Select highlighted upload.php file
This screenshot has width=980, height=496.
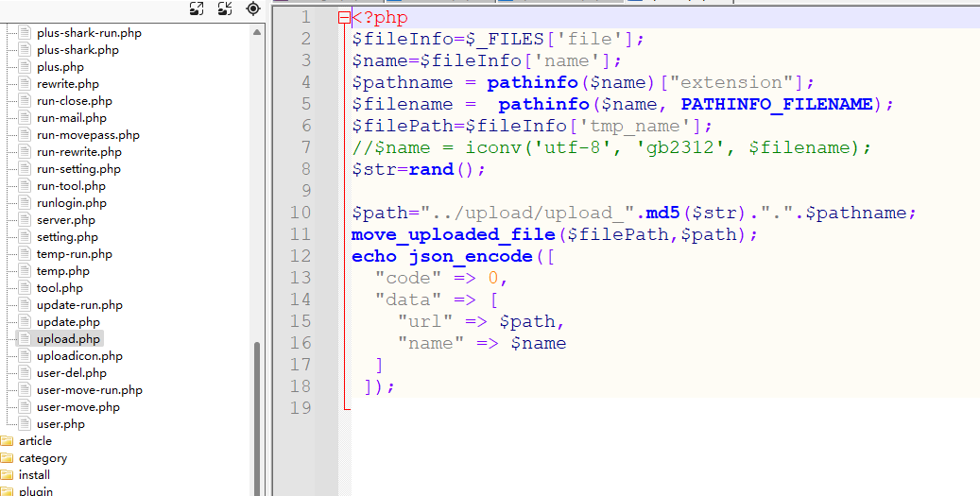pyautogui.click(x=68, y=338)
